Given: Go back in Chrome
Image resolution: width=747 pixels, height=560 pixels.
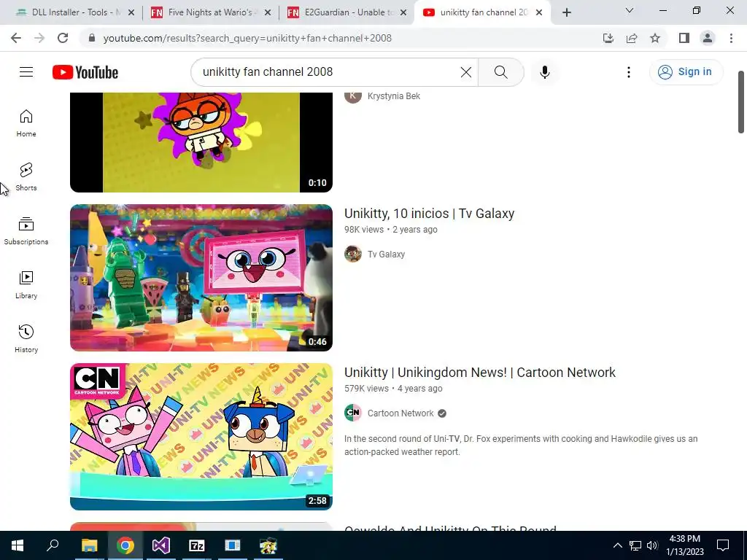Looking at the screenshot, I should 16,38.
